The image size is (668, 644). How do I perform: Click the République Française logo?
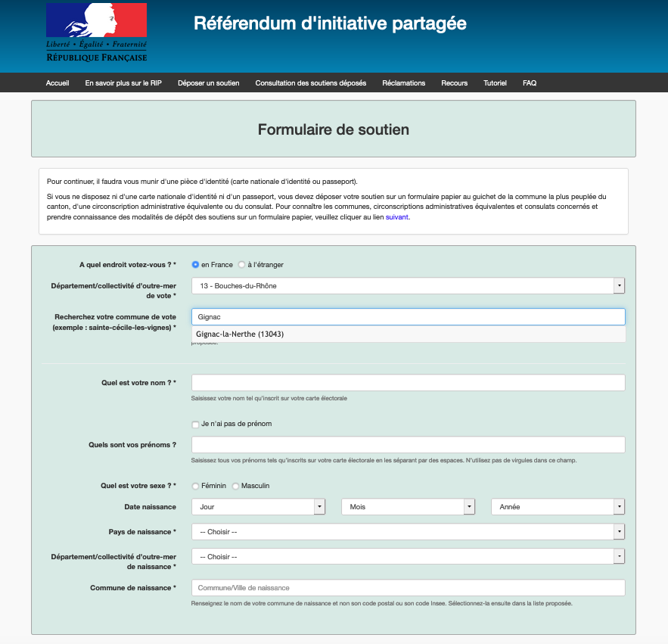tap(97, 33)
